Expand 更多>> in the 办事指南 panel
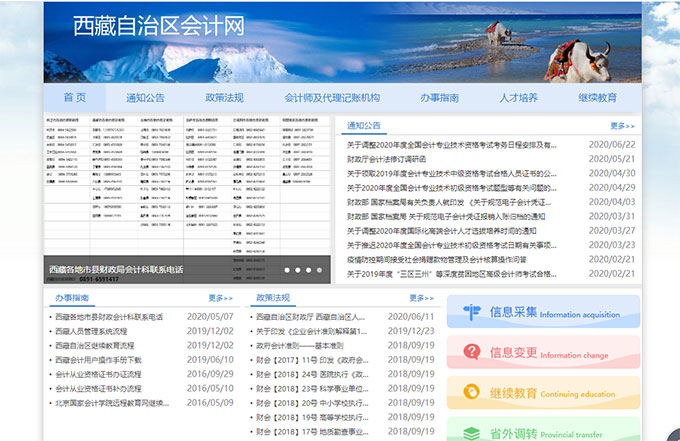This screenshot has width=680, height=441. (220, 298)
